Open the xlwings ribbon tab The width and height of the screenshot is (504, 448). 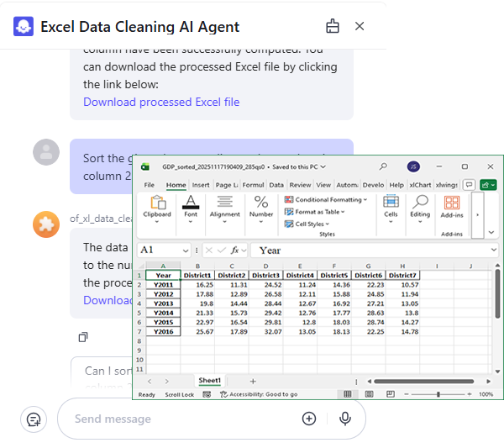(447, 185)
